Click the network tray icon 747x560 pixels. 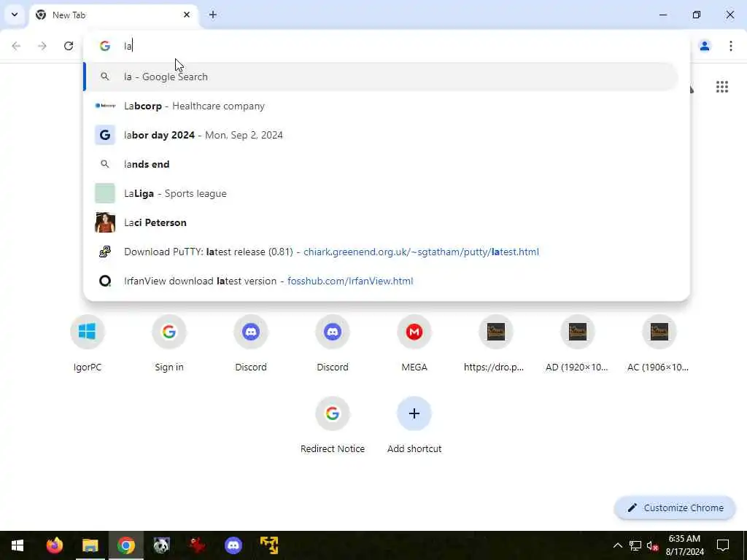pos(635,545)
